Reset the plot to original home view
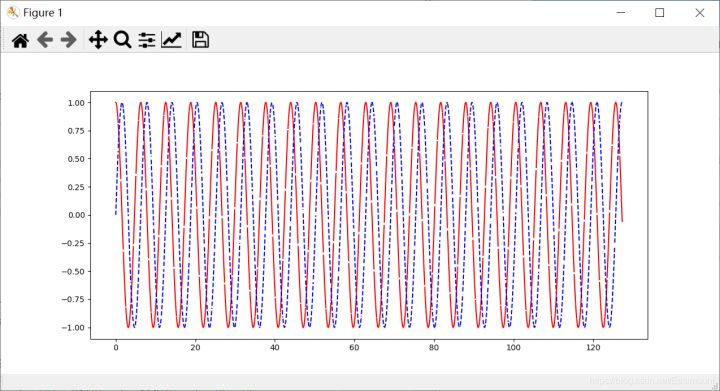The image size is (720, 391). click(x=20, y=40)
